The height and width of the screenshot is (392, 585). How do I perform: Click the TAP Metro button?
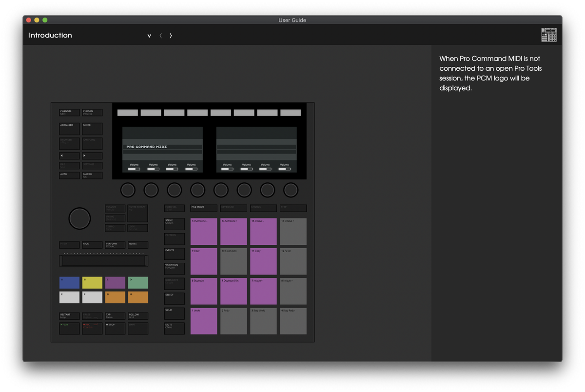pyautogui.click(x=115, y=316)
